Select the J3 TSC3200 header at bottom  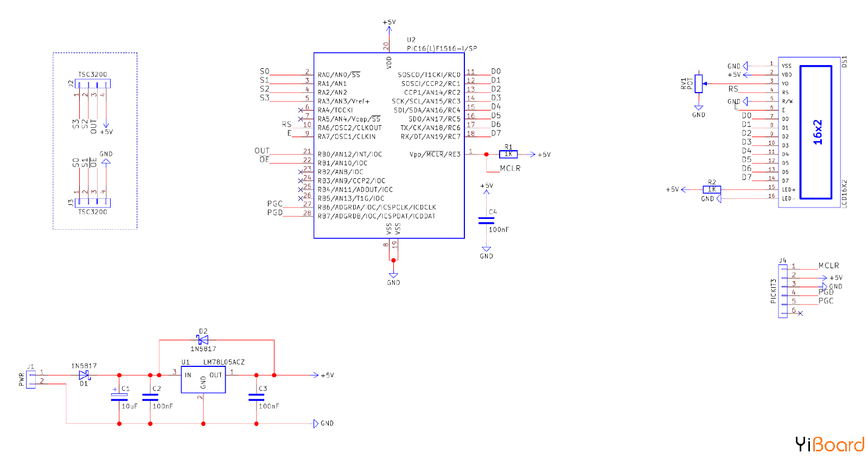(93, 203)
